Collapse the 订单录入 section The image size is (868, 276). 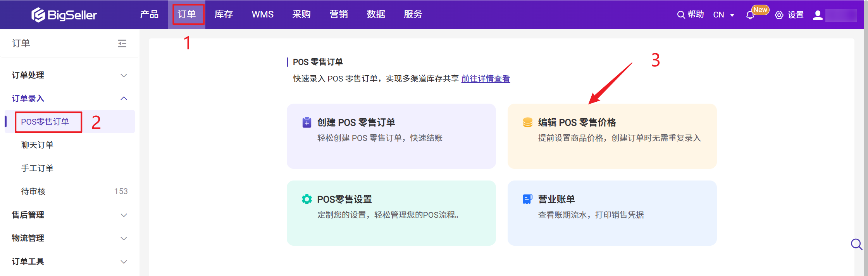click(124, 99)
